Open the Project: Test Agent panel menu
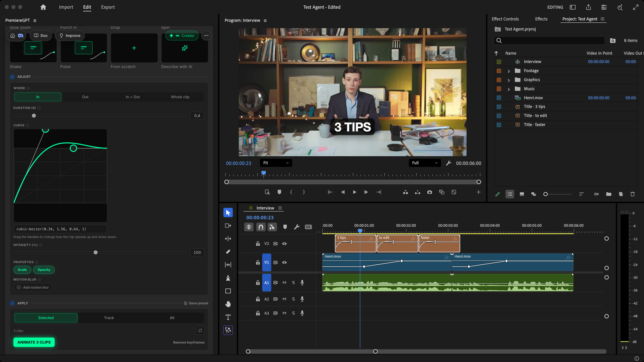The image size is (644, 362). coord(602,19)
